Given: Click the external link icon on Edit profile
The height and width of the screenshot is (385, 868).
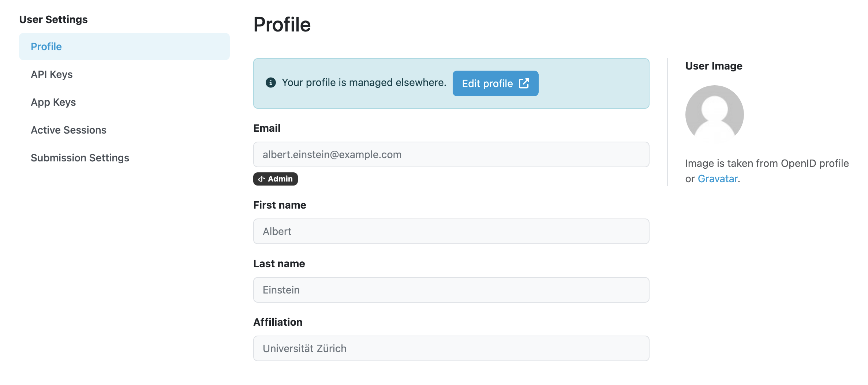Looking at the screenshot, I should point(524,83).
